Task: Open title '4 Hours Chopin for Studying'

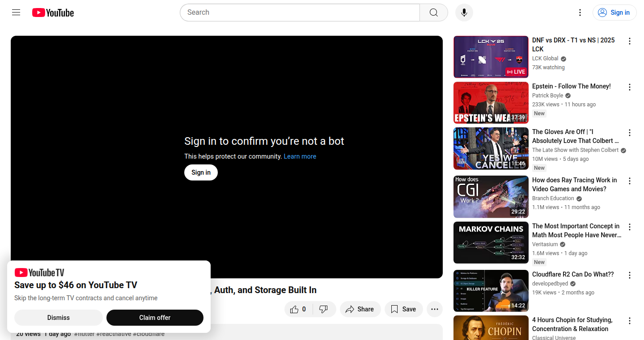Action: pyautogui.click(x=572, y=324)
